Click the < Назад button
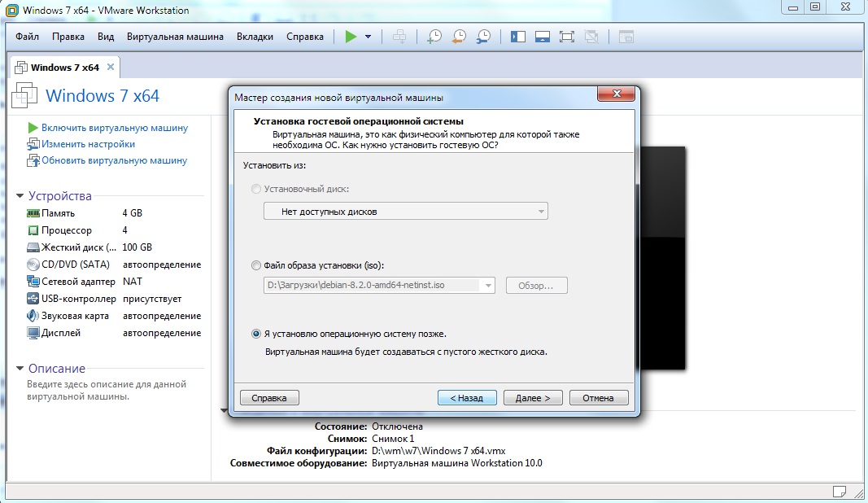868x503 pixels. click(x=467, y=398)
